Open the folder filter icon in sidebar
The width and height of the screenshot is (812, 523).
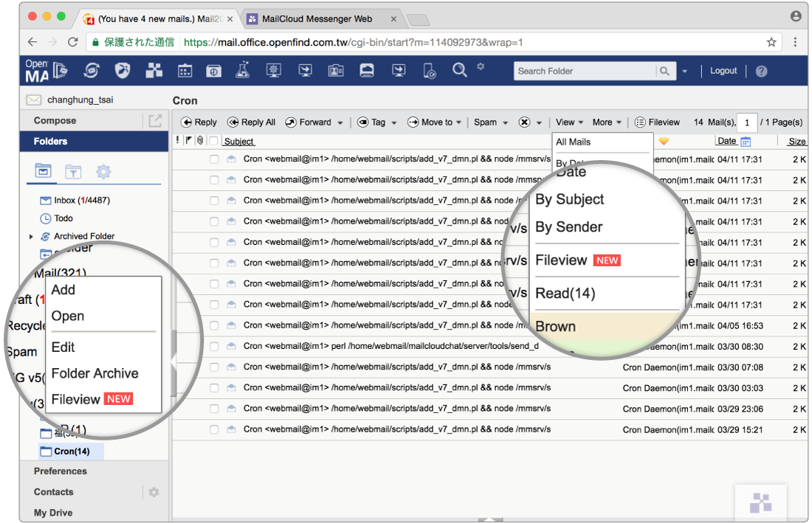tap(73, 172)
